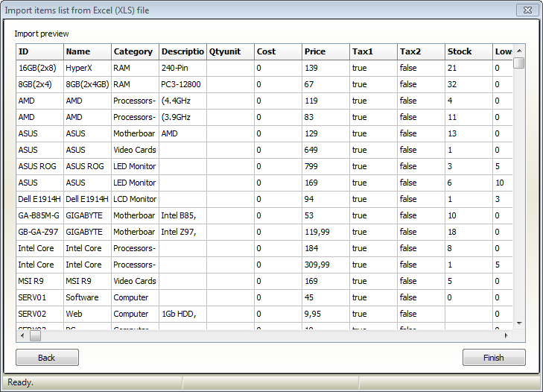Select the price cell 649
543x392 pixels.
pyautogui.click(x=326, y=150)
